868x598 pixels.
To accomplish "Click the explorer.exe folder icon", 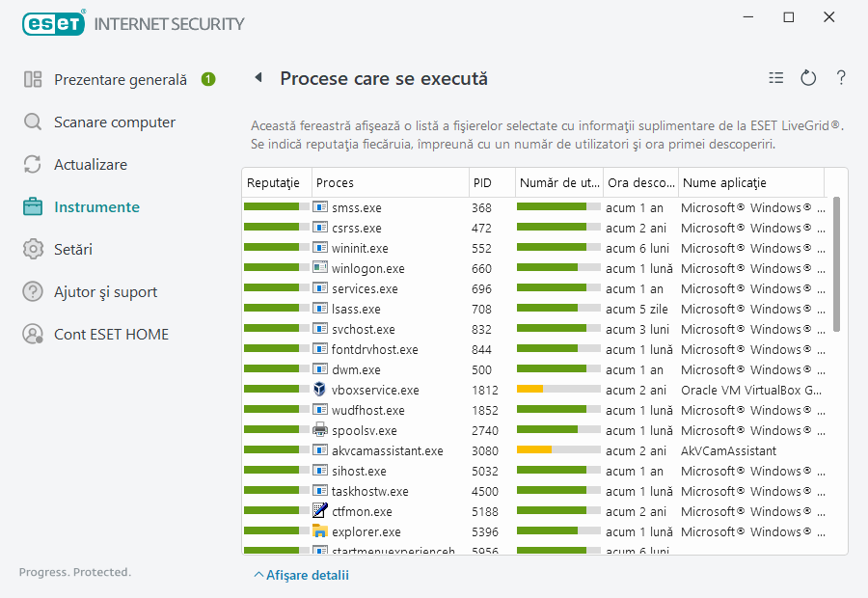I will click(320, 531).
